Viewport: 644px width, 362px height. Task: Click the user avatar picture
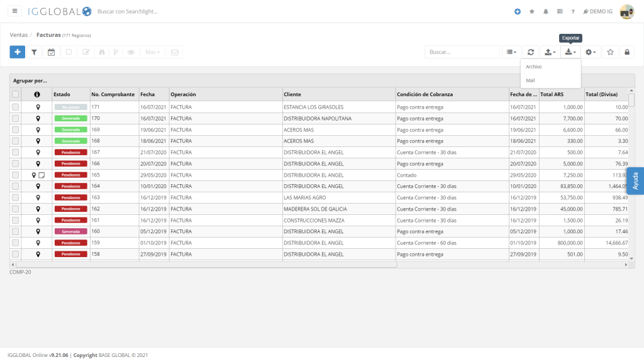tap(627, 11)
